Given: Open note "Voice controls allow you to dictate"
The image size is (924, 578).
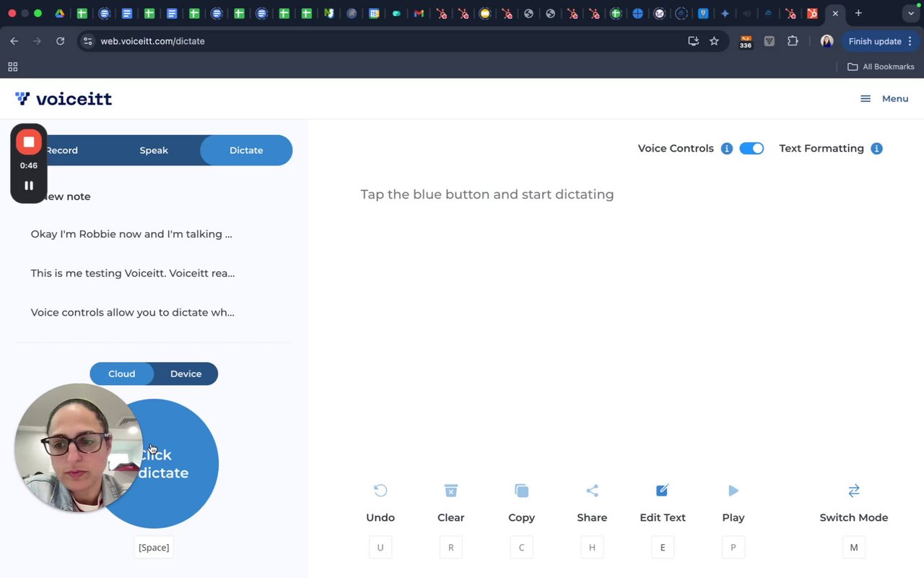Looking at the screenshot, I should pyautogui.click(x=133, y=312).
